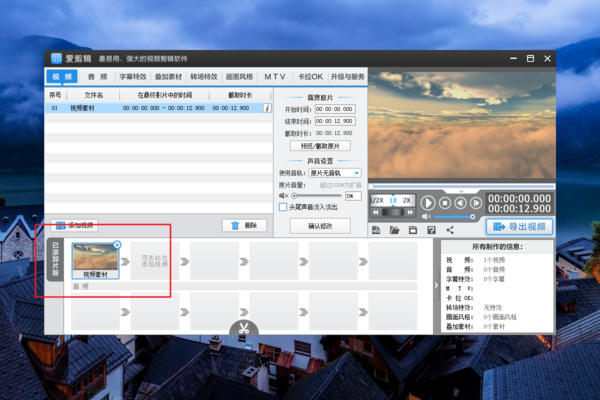Toggle 头尾声音淡入淡出 checkbox

pos(283,207)
